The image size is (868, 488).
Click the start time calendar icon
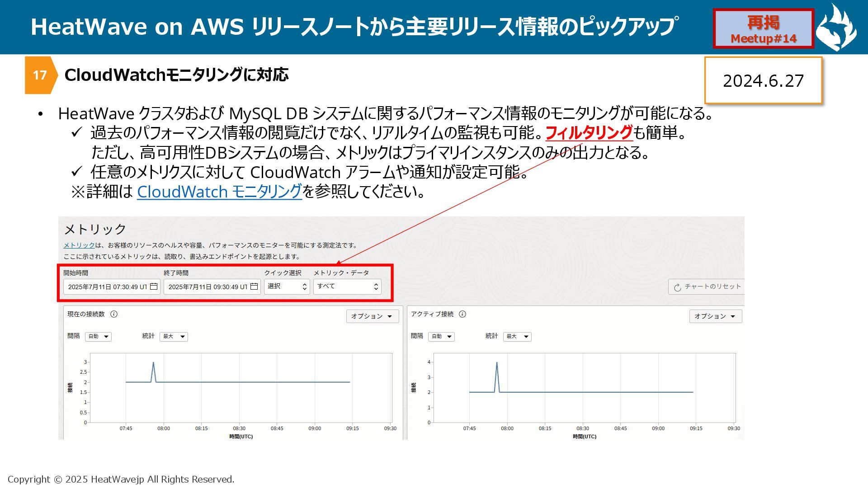[x=154, y=286]
